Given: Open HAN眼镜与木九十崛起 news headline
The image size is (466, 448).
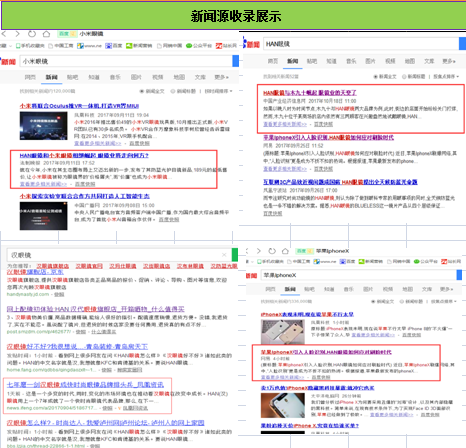Looking at the screenshot, I should pos(310,93).
